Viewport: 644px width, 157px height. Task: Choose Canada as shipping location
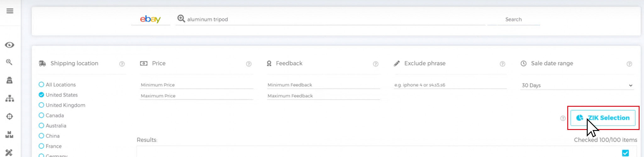(41, 116)
